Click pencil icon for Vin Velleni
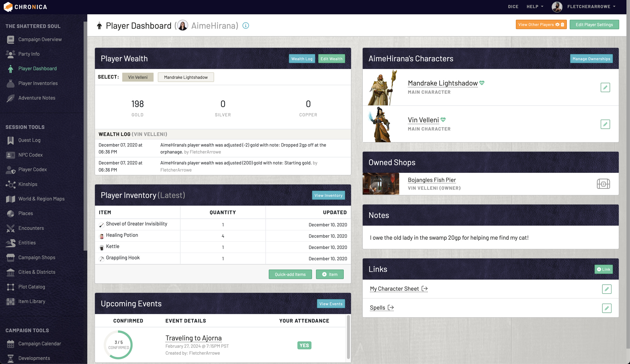Screen dimensions: 630x364 point(605,124)
